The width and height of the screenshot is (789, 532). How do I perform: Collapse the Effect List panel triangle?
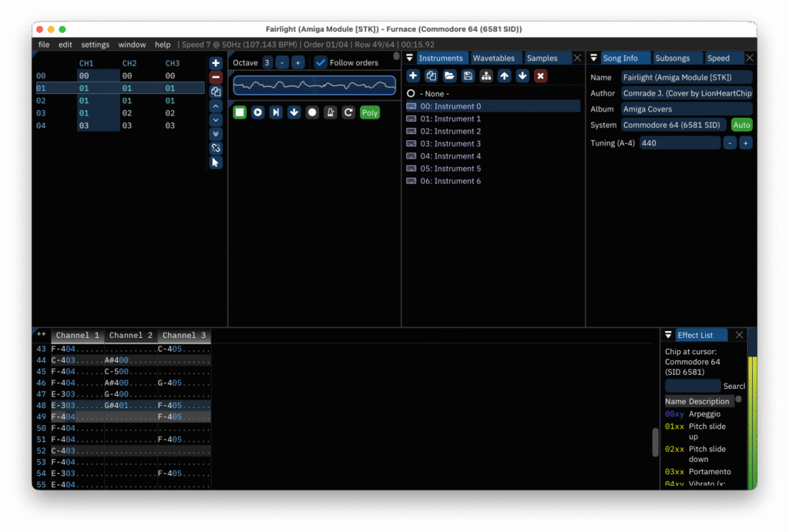click(668, 335)
